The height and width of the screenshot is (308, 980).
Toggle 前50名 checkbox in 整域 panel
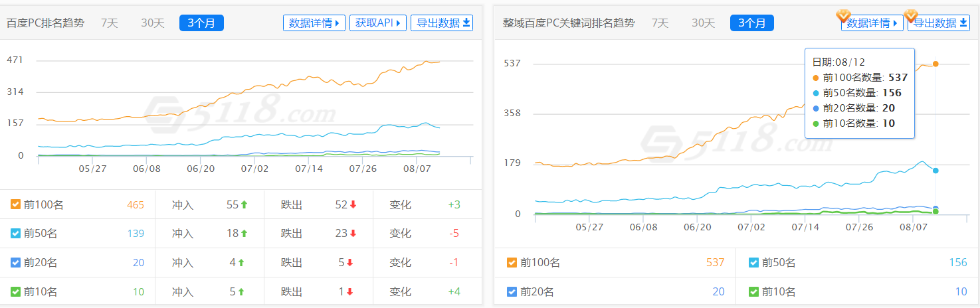click(x=753, y=263)
